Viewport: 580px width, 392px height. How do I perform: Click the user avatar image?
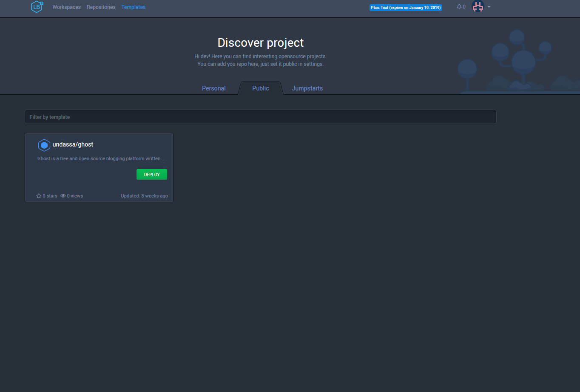click(478, 6)
